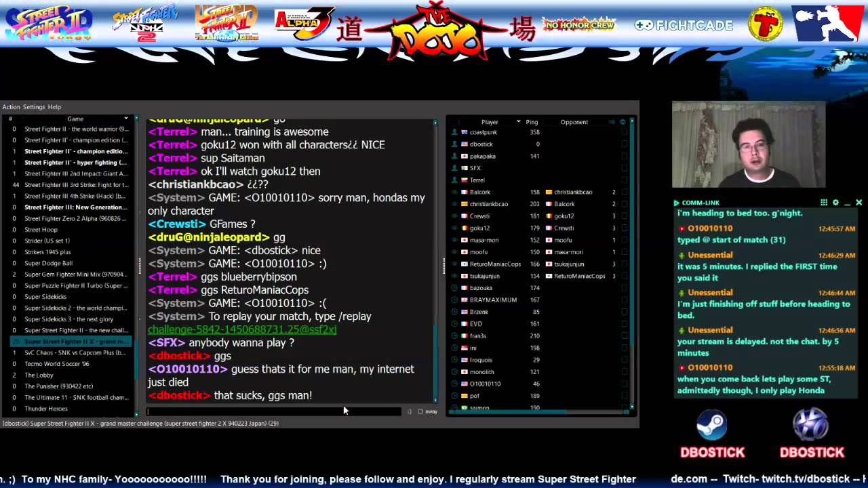
Task: Open the COMM-LINK grid view icon
Action: (824, 203)
